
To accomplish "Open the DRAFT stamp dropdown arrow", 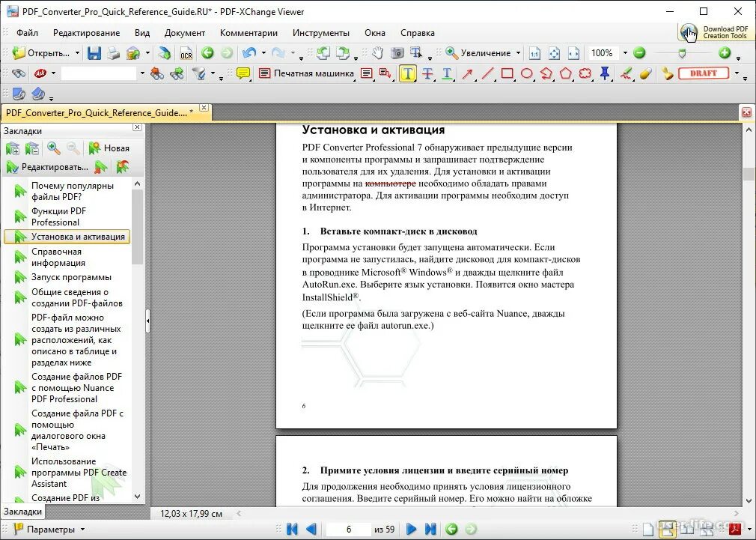I will (x=737, y=74).
